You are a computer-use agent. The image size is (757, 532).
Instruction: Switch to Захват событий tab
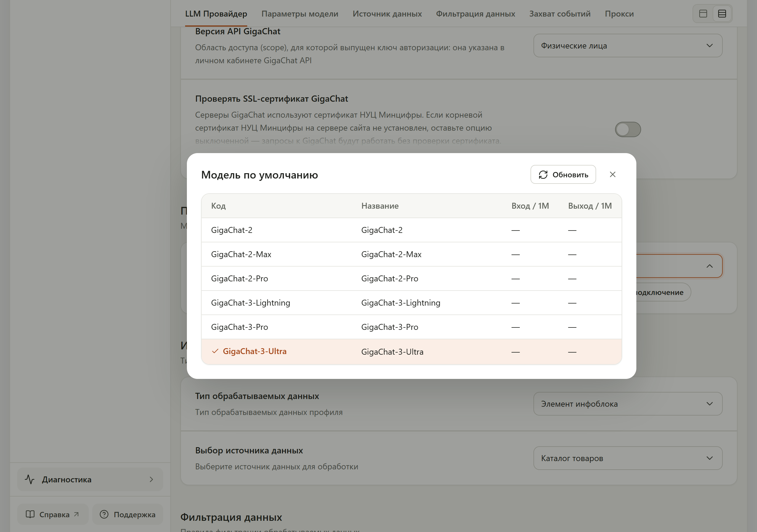pos(560,14)
